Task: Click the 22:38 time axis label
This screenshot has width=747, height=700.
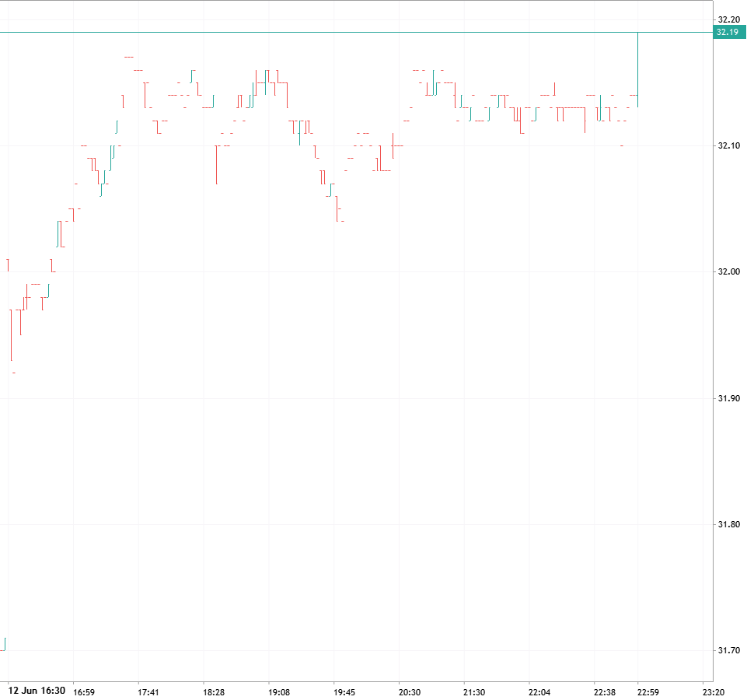Action: pyautogui.click(x=605, y=692)
